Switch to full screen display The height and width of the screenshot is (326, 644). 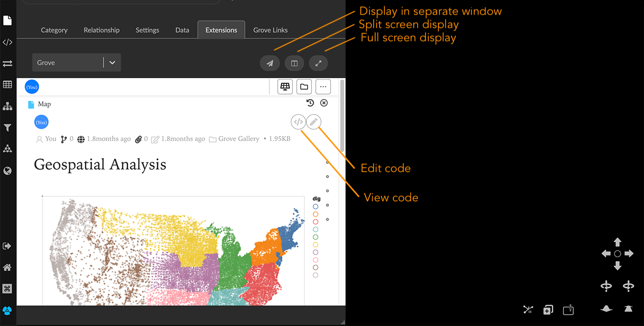click(x=318, y=63)
